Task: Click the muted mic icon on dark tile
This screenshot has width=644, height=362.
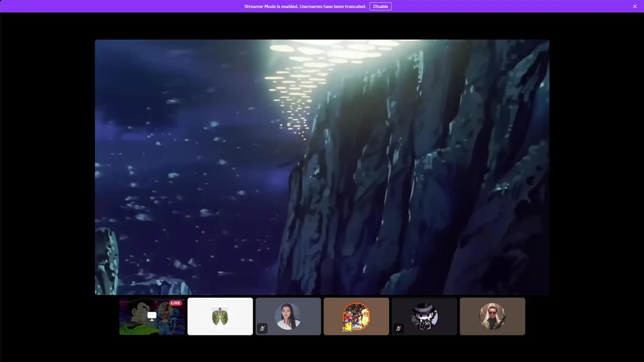Action: pyautogui.click(x=398, y=329)
